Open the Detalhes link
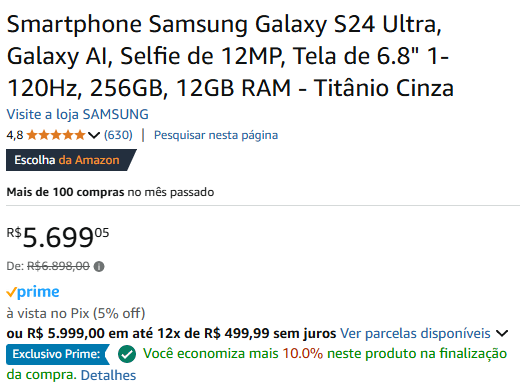This screenshot has height=387, width=529. [x=108, y=375]
